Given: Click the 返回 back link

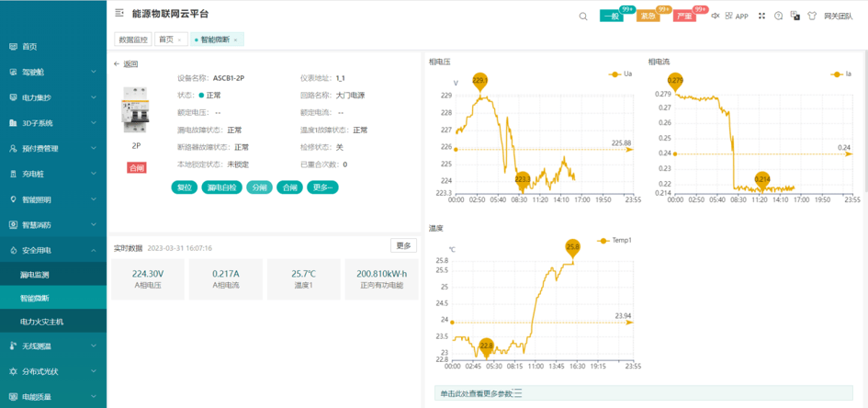Looking at the screenshot, I should pos(126,64).
